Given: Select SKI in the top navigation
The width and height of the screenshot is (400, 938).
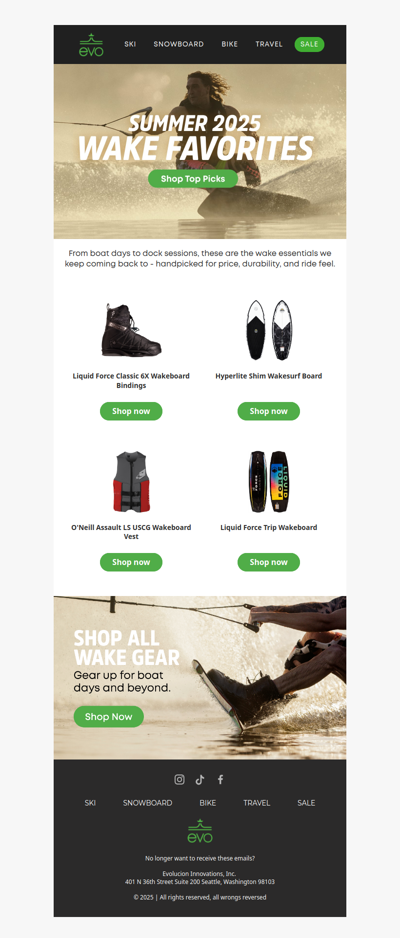Looking at the screenshot, I should [130, 44].
